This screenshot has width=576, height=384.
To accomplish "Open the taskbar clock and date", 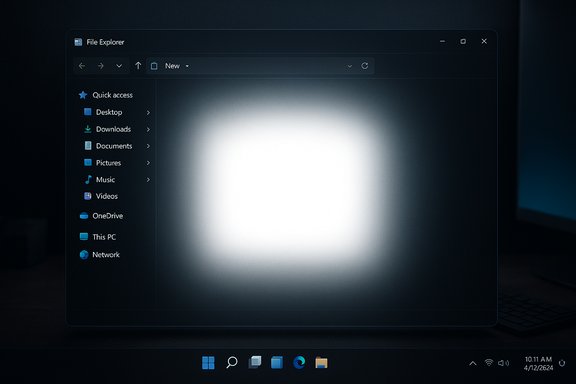I will pyautogui.click(x=538, y=363).
